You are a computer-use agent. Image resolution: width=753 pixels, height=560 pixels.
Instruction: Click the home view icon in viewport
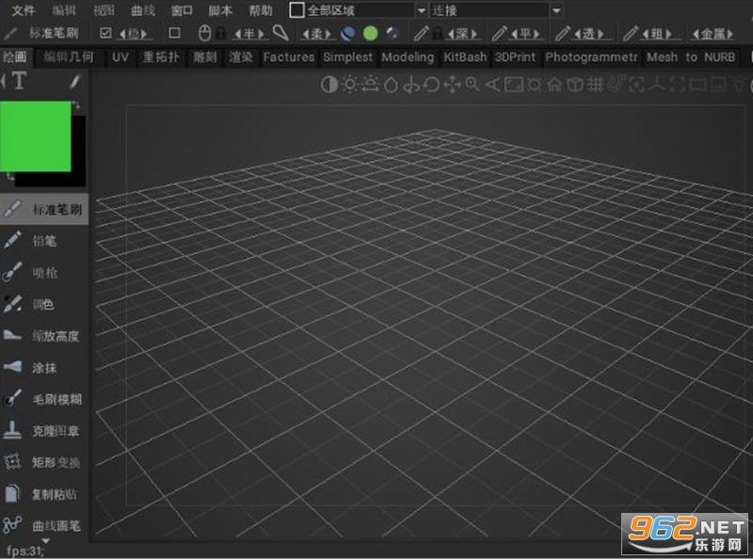[x=554, y=86]
